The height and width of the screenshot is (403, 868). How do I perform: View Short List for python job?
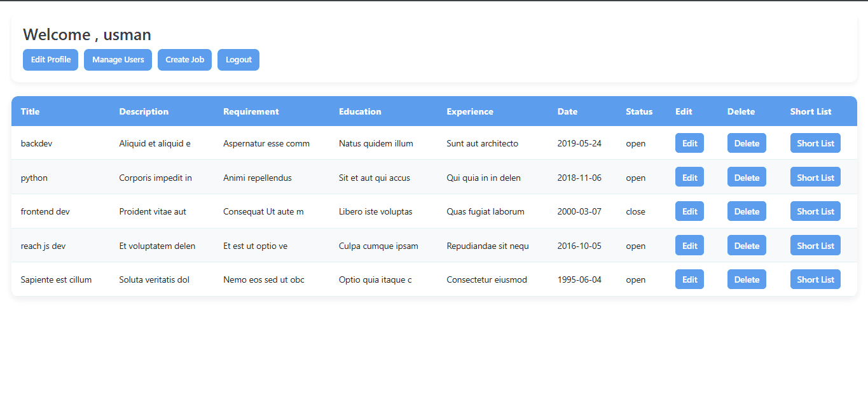pos(815,178)
